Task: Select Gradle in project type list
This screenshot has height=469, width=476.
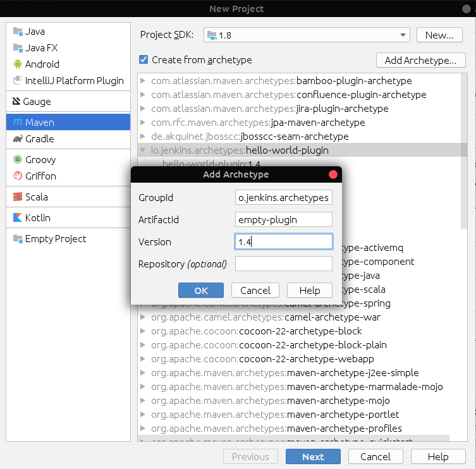Action: coord(68,138)
